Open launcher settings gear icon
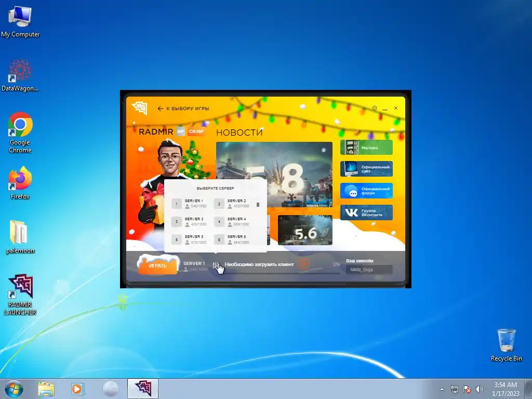This screenshot has height=399, width=532. pyautogui.click(x=374, y=108)
